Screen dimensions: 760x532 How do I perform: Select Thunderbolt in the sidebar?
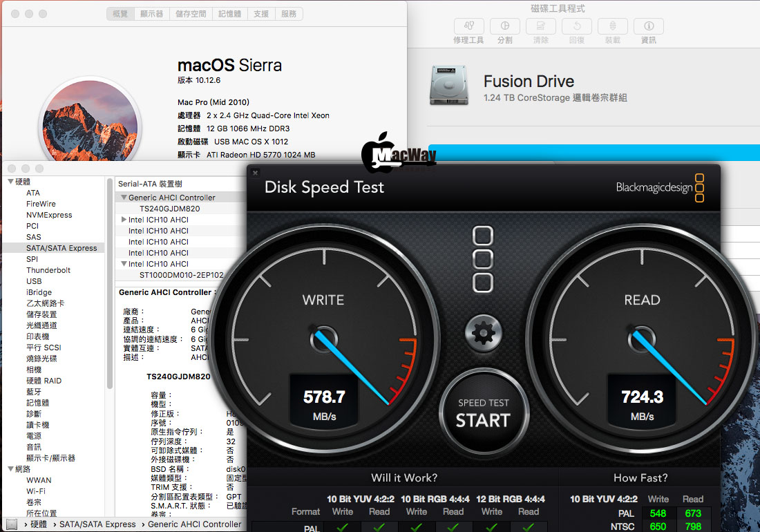coord(48,270)
